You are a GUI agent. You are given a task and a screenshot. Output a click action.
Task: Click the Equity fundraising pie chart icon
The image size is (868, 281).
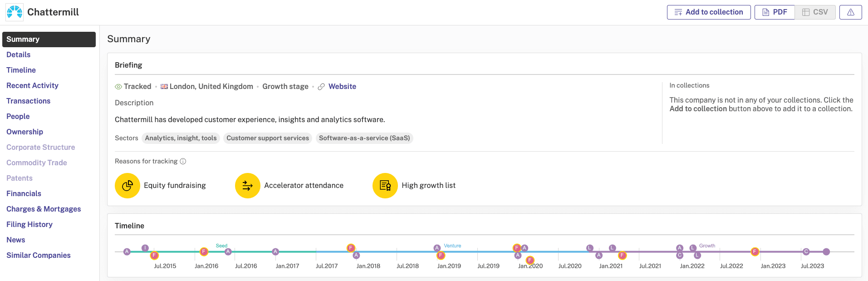[128, 186]
